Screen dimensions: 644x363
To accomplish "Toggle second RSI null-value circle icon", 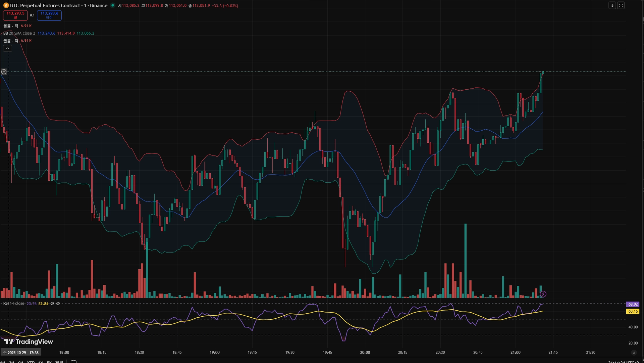I will pos(58,304).
